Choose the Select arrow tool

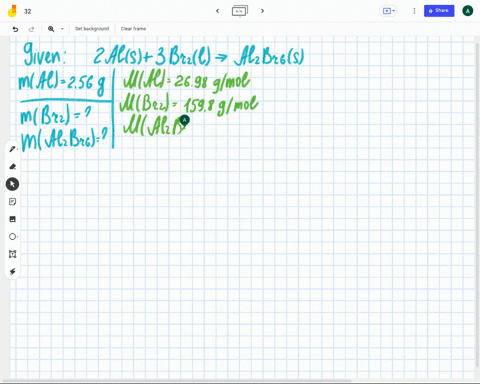pyautogui.click(x=12, y=184)
